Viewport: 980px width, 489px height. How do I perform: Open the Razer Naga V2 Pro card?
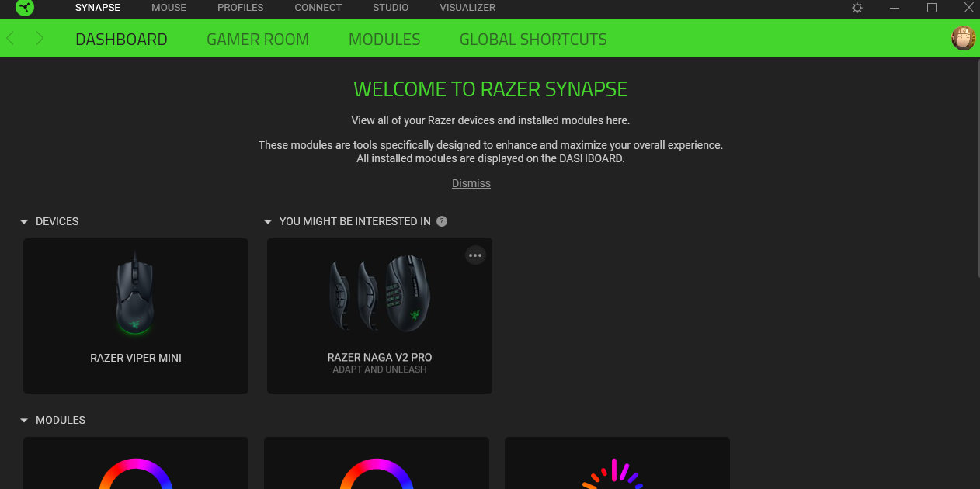(x=380, y=316)
